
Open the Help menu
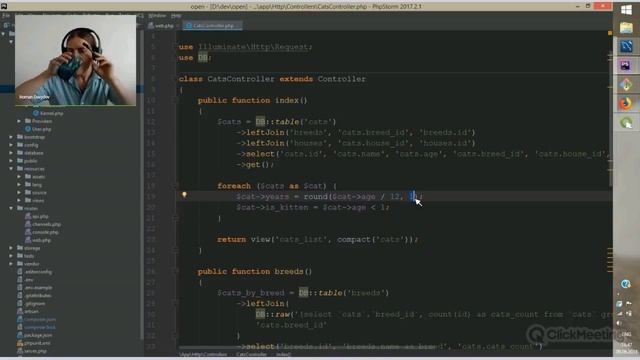(x=176, y=16)
